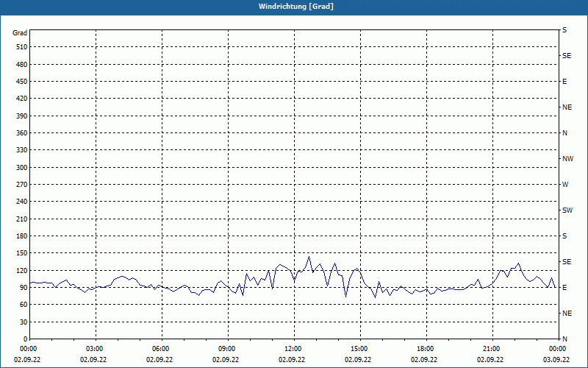Click the 0 degree axis label
This screenshot has height=368, width=588.
25,339
